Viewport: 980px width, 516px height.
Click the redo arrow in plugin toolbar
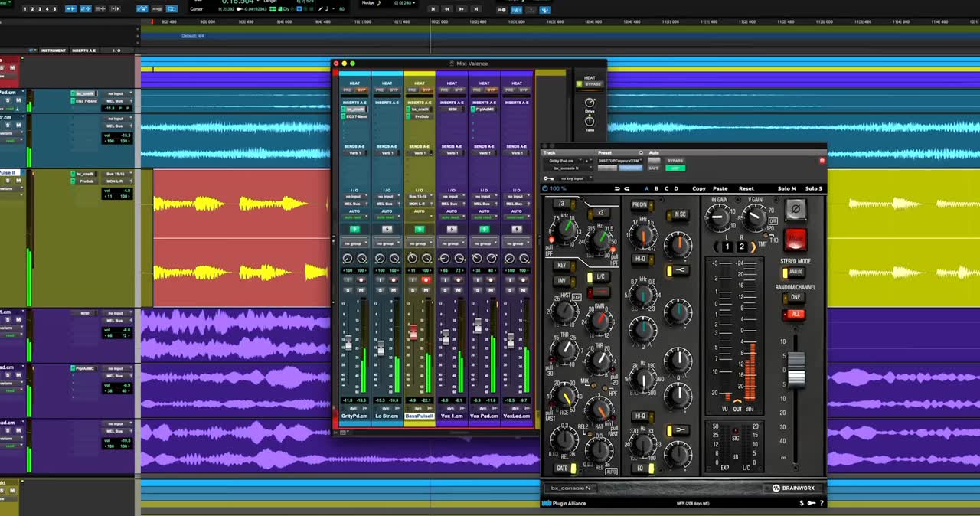click(627, 188)
